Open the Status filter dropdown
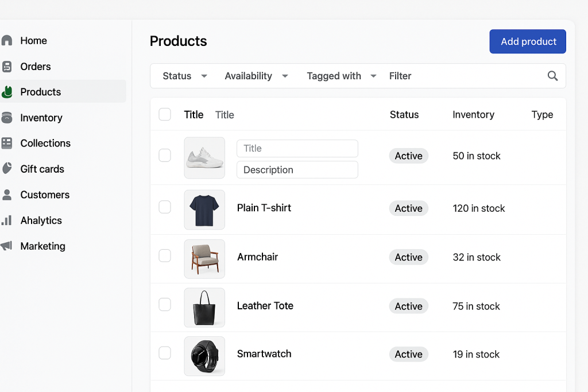 click(x=184, y=76)
